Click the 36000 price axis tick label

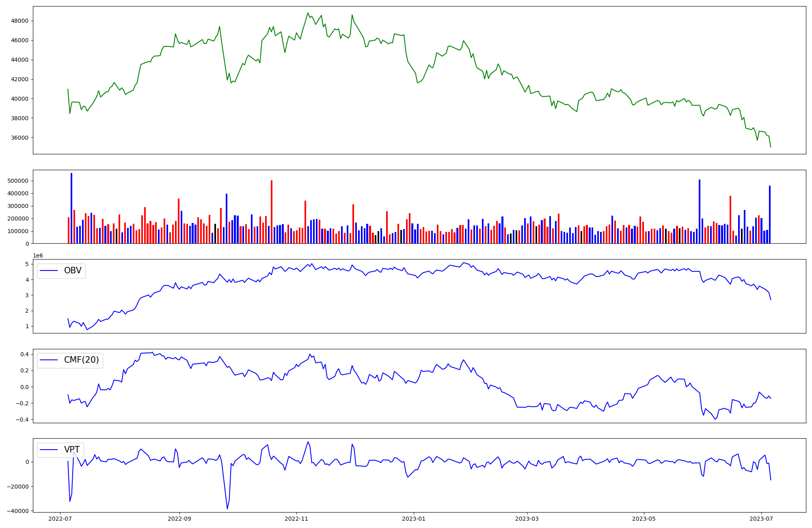(20, 138)
